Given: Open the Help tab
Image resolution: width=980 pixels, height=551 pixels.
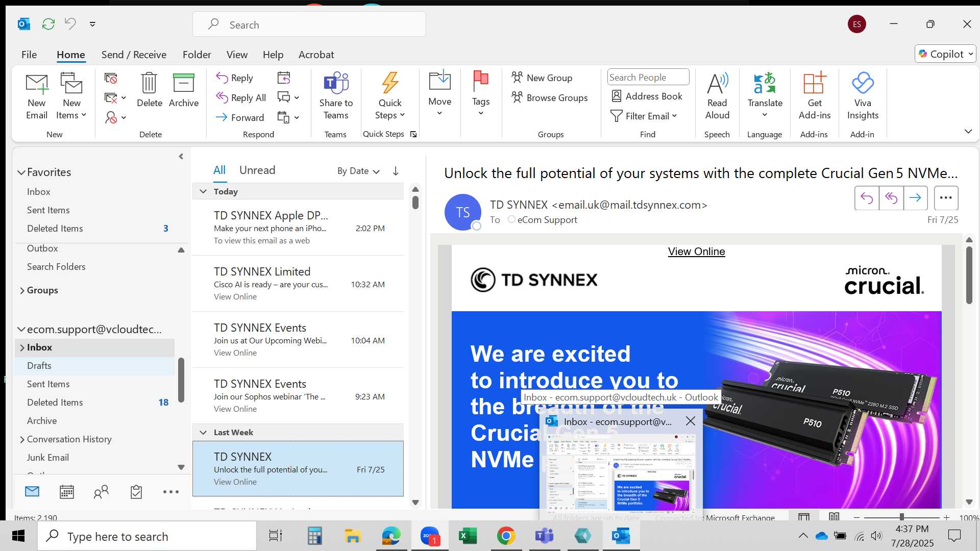Looking at the screenshot, I should click(x=273, y=55).
